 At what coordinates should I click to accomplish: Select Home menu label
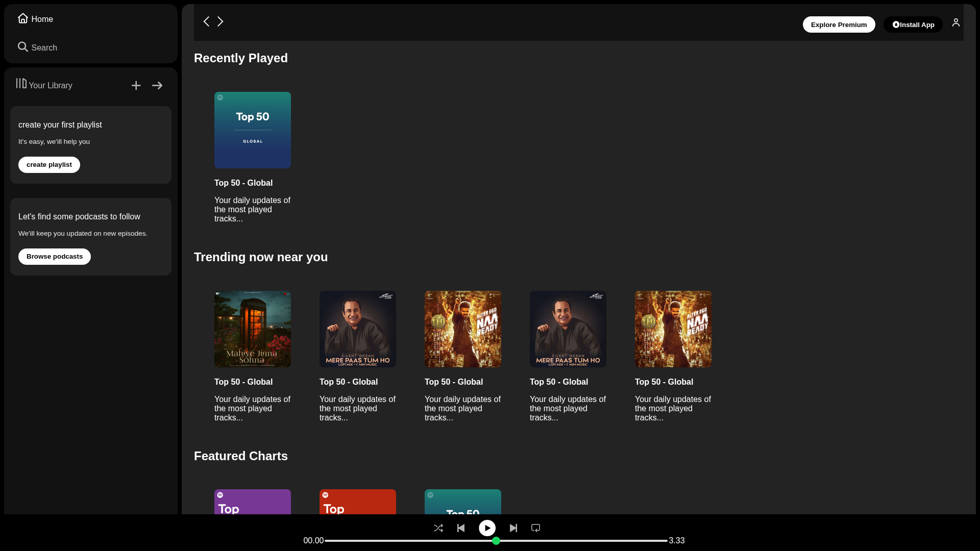click(x=42, y=19)
